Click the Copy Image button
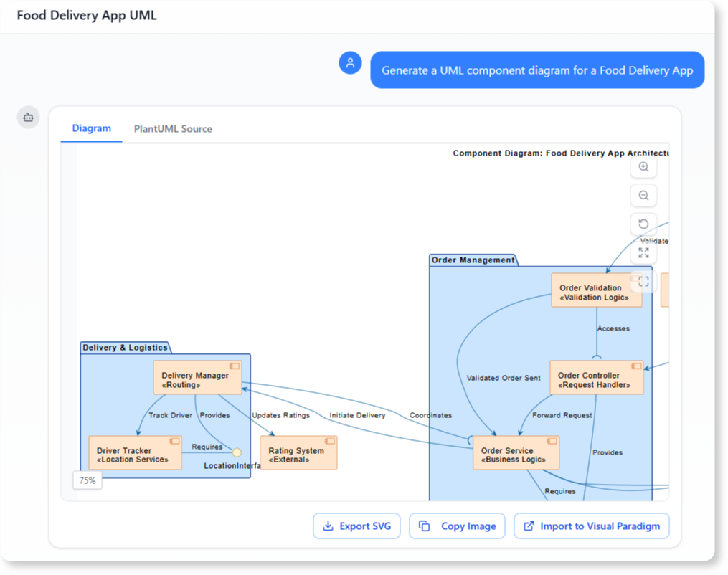 457,526
